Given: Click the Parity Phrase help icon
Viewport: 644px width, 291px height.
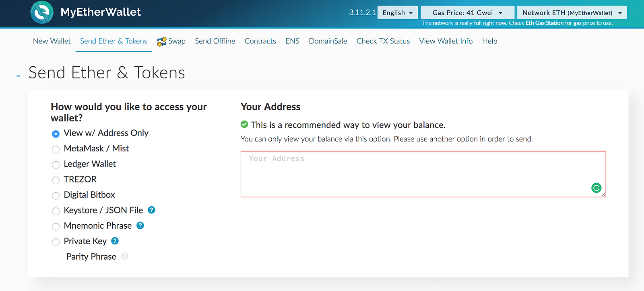Looking at the screenshot, I should [125, 256].
